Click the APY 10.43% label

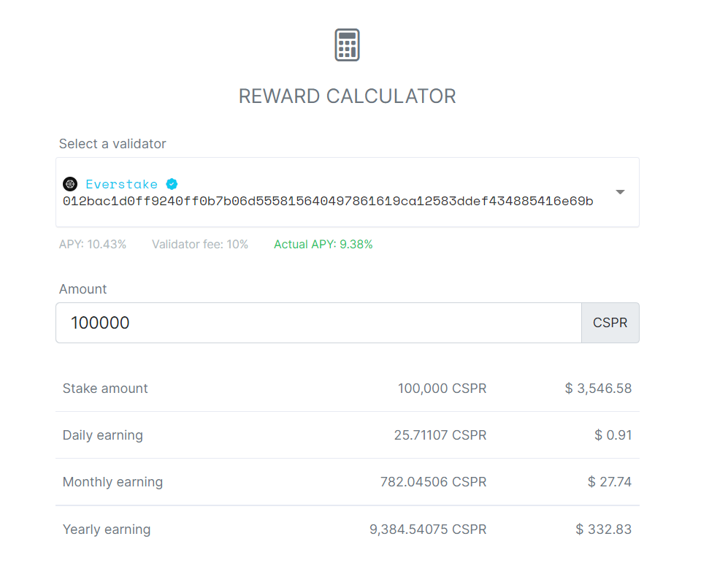coord(93,245)
